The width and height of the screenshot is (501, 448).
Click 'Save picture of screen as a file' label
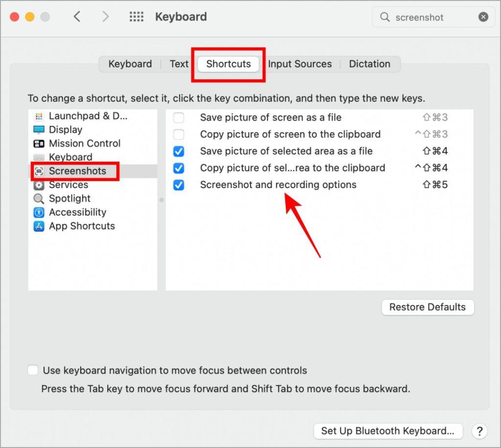tap(271, 118)
